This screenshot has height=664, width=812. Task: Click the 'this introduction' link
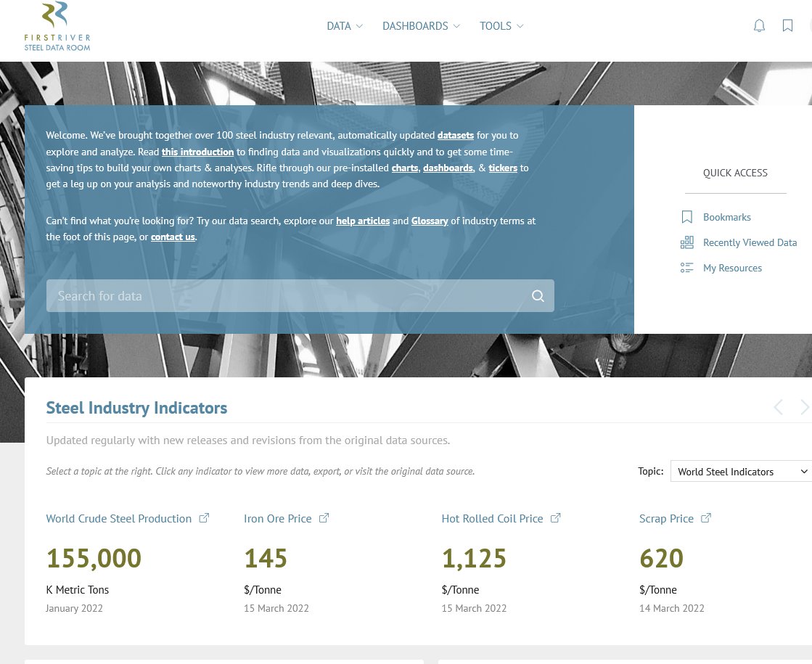(197, 152)
